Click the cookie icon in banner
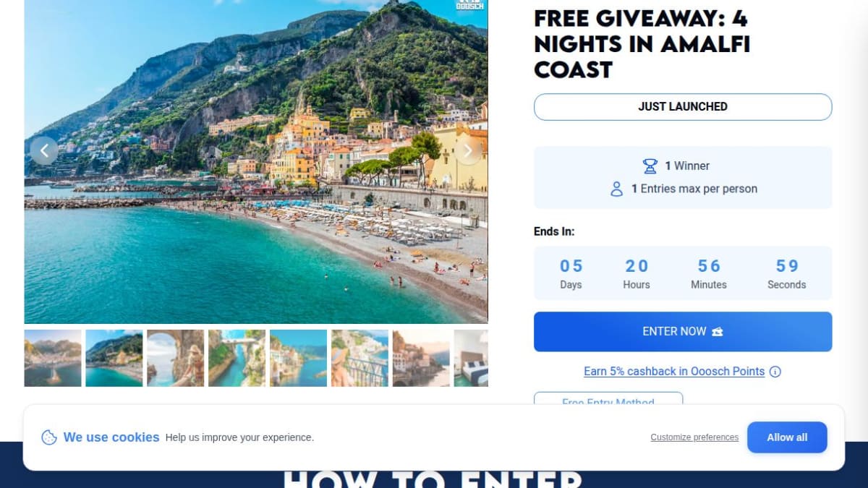Image resolution: width=868 pixels, height=488 pixels. tap(49, 437)
